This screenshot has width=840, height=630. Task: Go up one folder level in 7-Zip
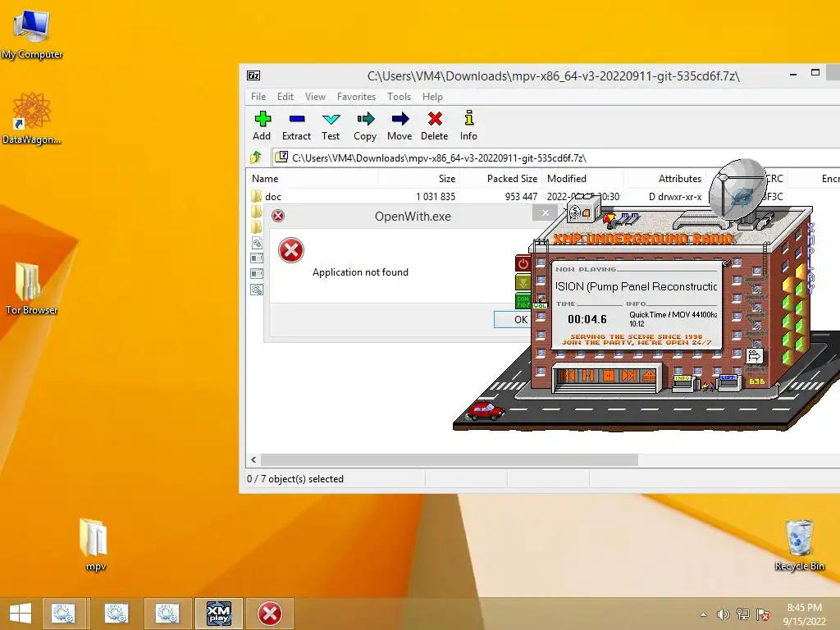click(x=256, y=157)
